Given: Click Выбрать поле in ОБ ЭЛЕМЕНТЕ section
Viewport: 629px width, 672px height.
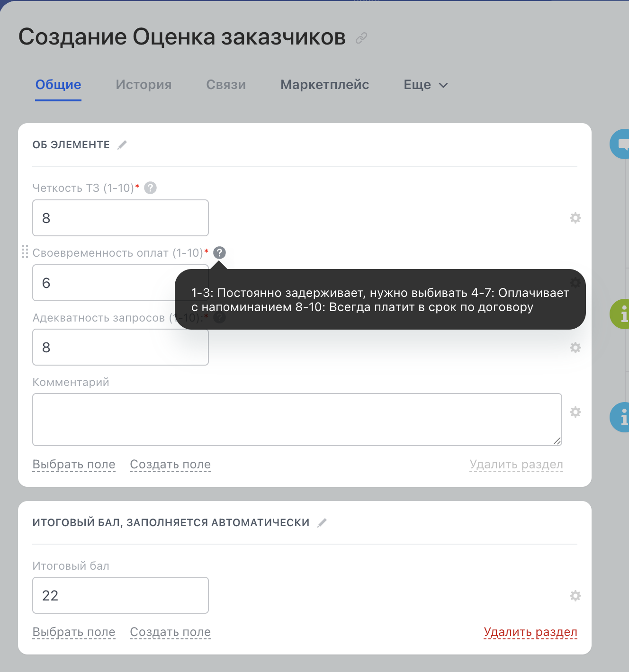Looking at the screenshot, I should (x=74, y=465).
